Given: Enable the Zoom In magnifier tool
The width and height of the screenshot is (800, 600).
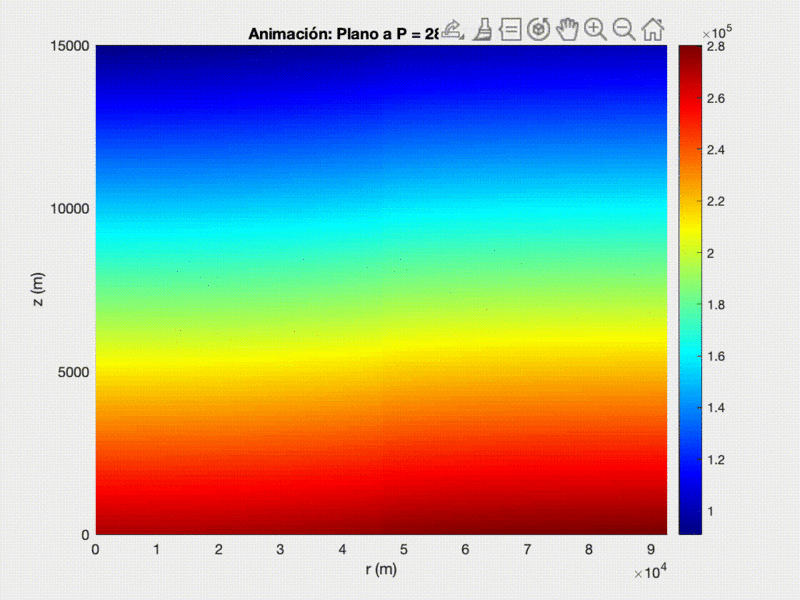Looking at the screenshot, I should tap(595, 31).
